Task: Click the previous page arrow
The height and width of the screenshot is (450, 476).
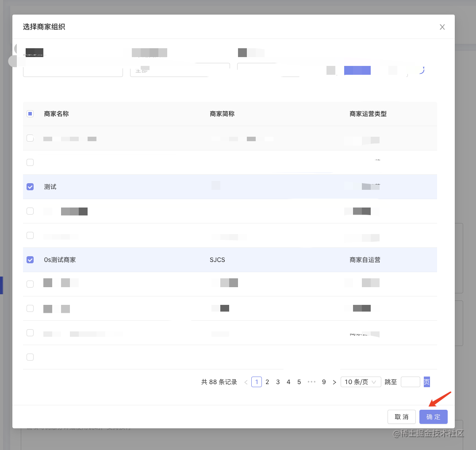Action: pyautogui.click(x=246, y=382)
